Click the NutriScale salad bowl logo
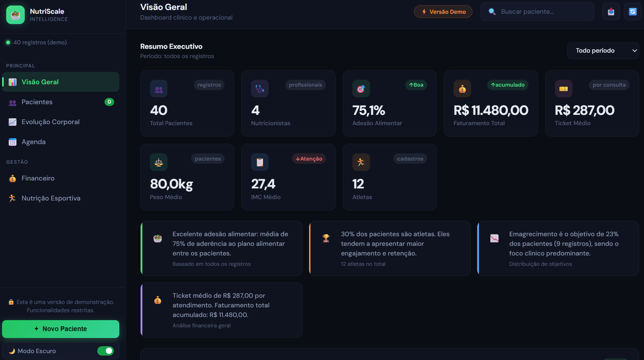This screenshot has width=644, height=360. [15, 15]
